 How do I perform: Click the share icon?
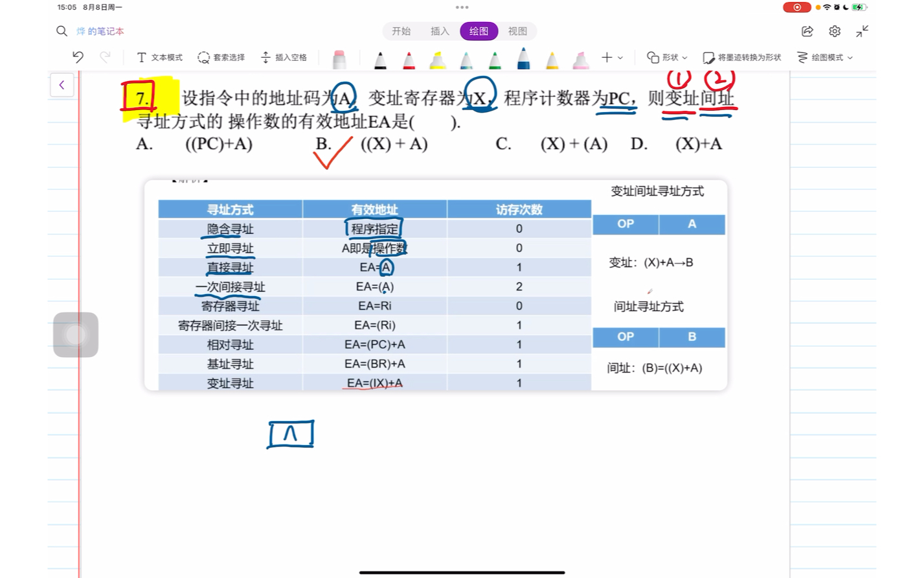(807, 31)
